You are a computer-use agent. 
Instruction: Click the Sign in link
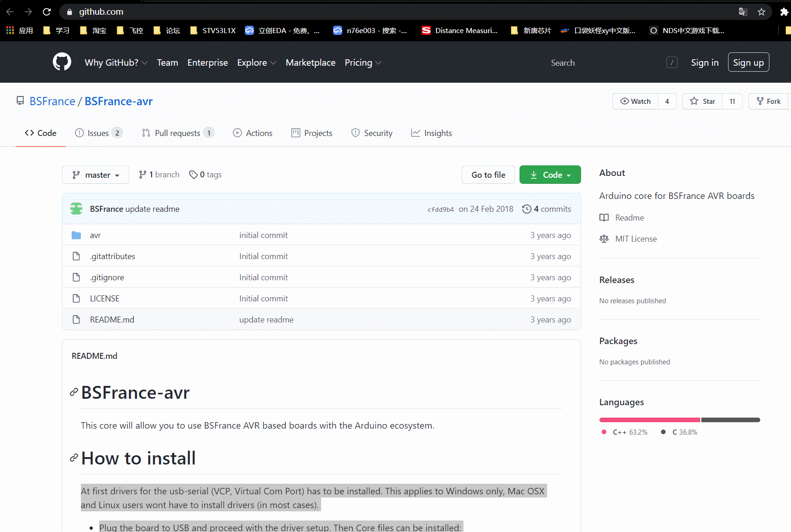tap(705, 62)
